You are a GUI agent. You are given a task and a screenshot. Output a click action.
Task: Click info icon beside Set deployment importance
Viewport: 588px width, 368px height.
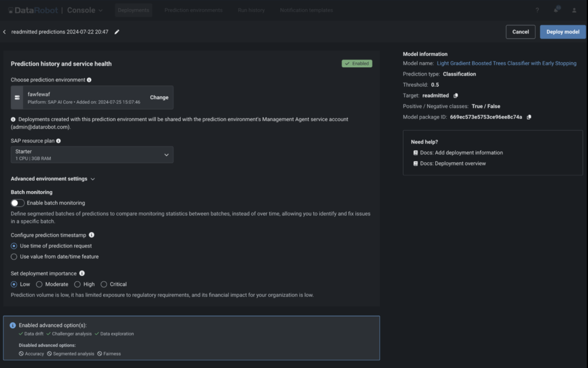(82, 273)
